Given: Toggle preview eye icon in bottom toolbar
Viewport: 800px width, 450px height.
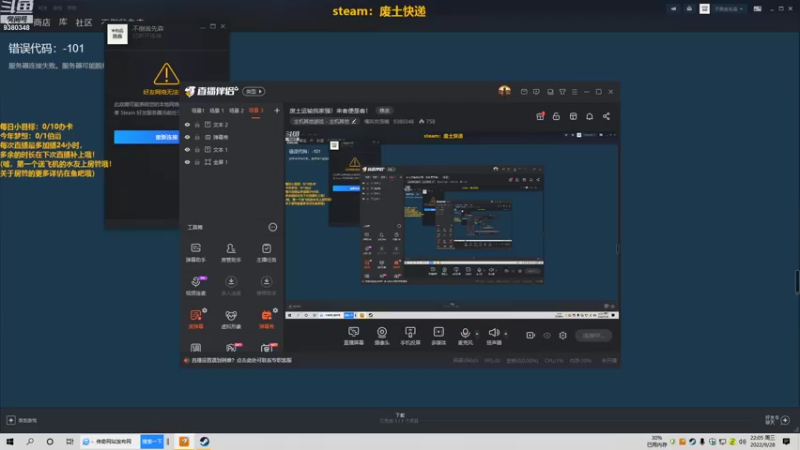Looking at the screenshot, I should click(546, 335).
